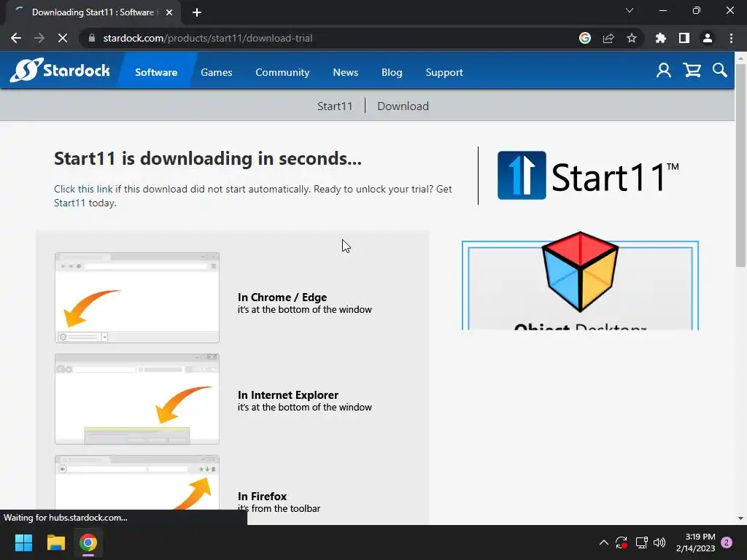Image resolution: width=747 pixels, height=560 pixels.
Task: Click the 'In Firefox' heading
Action: coord(262,496)
